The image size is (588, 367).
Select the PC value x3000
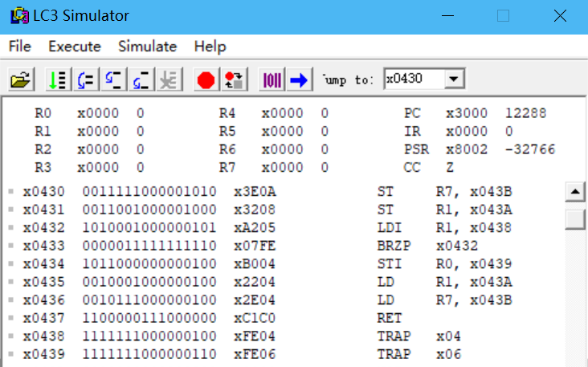point(467,113)
